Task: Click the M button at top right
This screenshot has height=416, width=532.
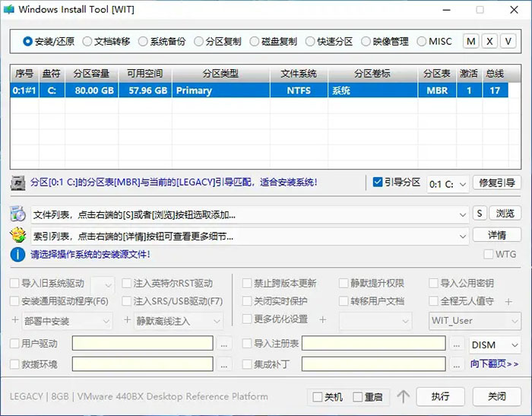Action: point(471,41)
